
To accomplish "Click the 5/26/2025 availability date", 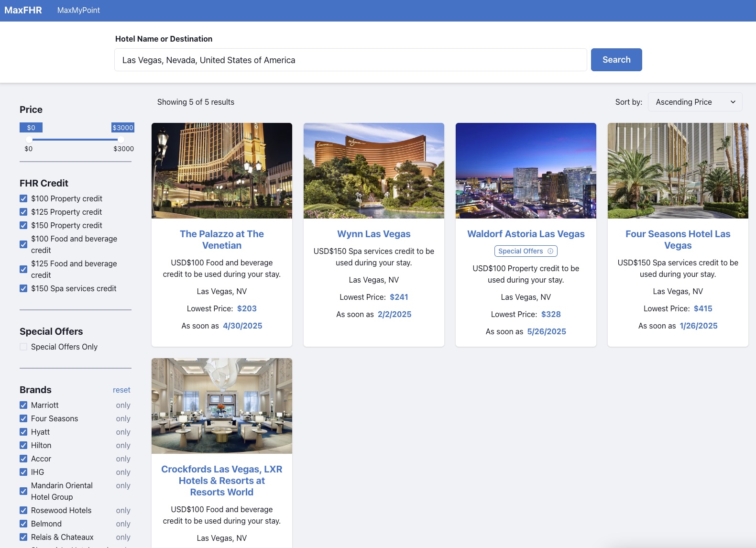I will tap(547, 331).
